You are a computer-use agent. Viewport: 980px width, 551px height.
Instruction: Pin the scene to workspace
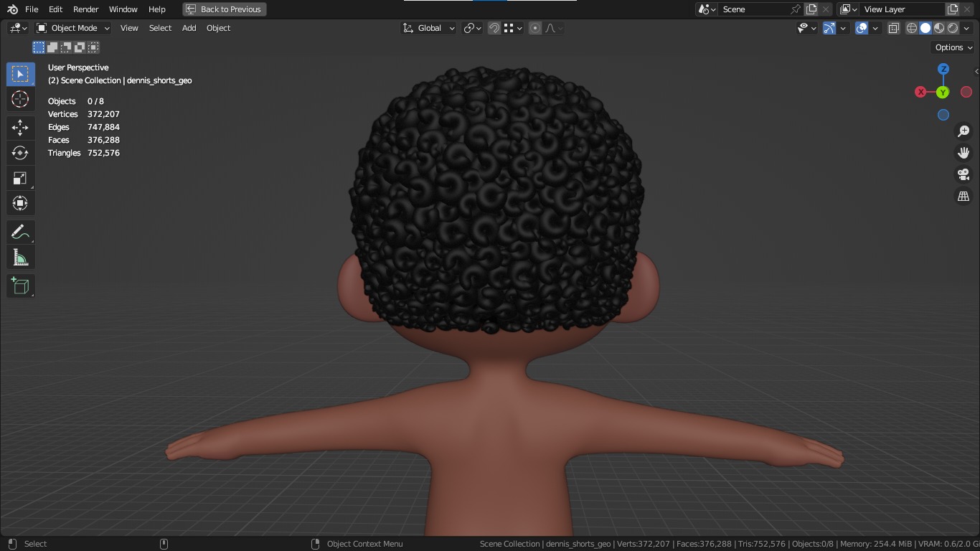(795, 9)
